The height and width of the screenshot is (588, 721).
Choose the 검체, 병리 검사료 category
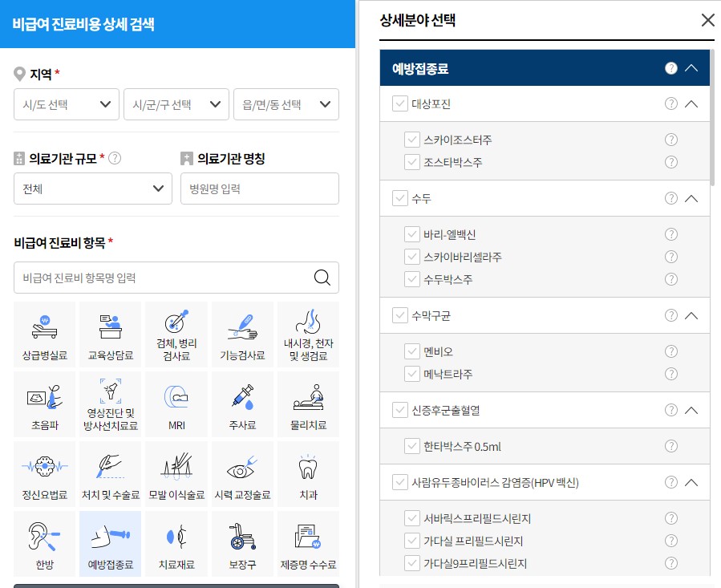pyautogui.click(x=176, y=335)
